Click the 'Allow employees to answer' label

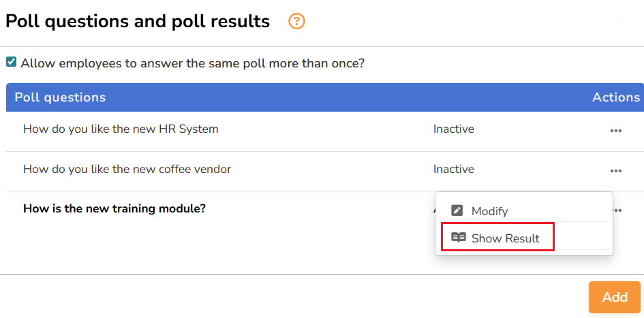coord(193,63)
